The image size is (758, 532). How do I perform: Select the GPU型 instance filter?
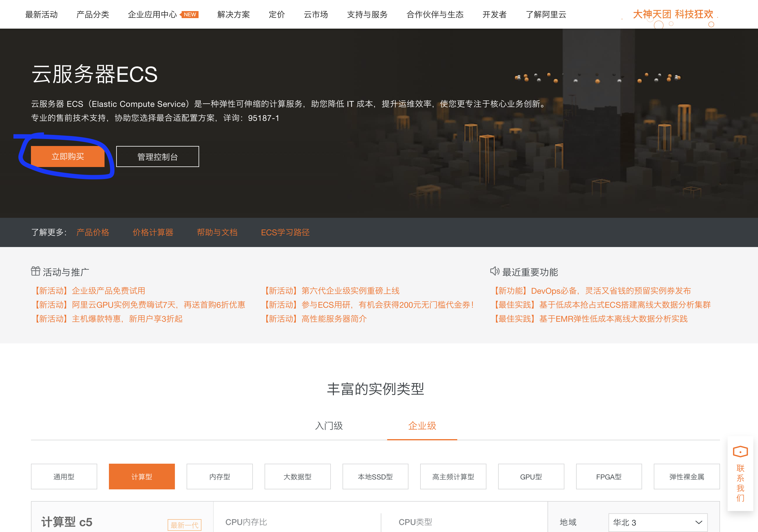pos(531,477)
